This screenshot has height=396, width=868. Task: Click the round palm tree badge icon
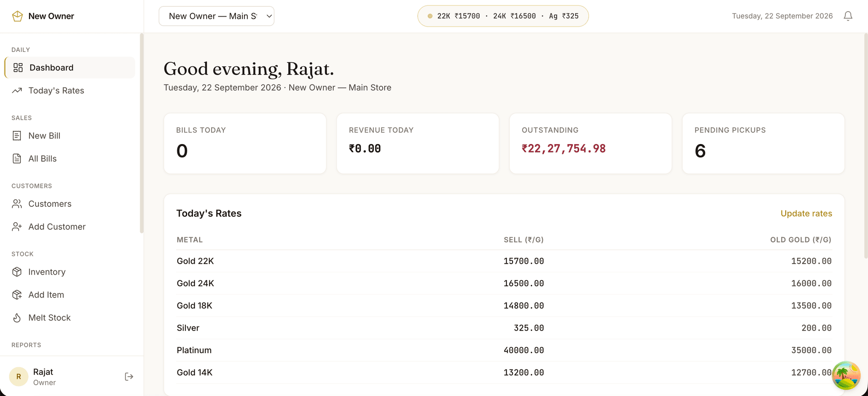[846, 376]
